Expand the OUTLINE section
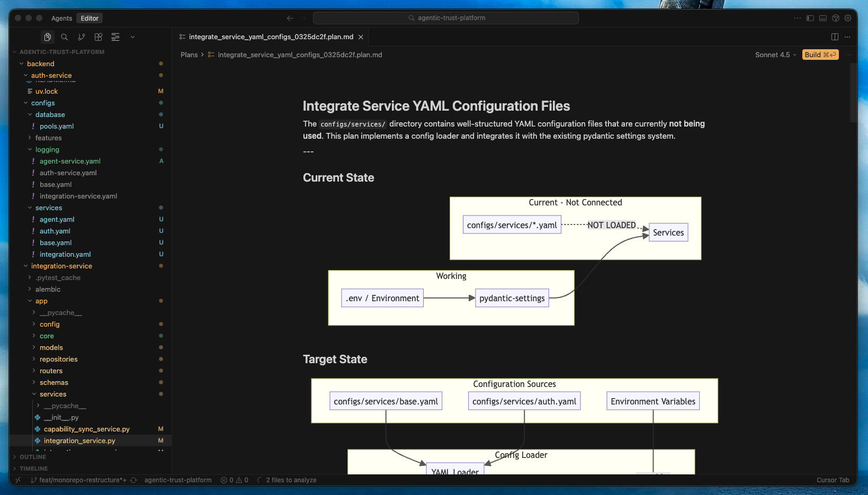This screenshot has width=868, height=495. click(33, 457)
